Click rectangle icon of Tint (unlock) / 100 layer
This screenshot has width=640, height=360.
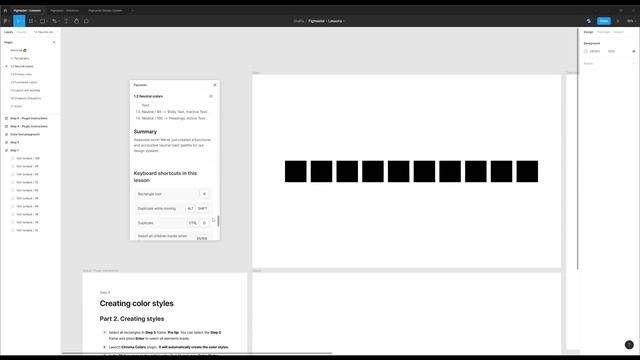(x=12, y=158)
